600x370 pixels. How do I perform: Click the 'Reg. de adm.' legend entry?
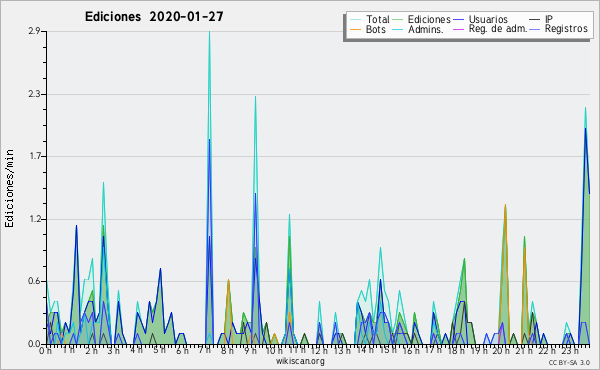point(498,29)
